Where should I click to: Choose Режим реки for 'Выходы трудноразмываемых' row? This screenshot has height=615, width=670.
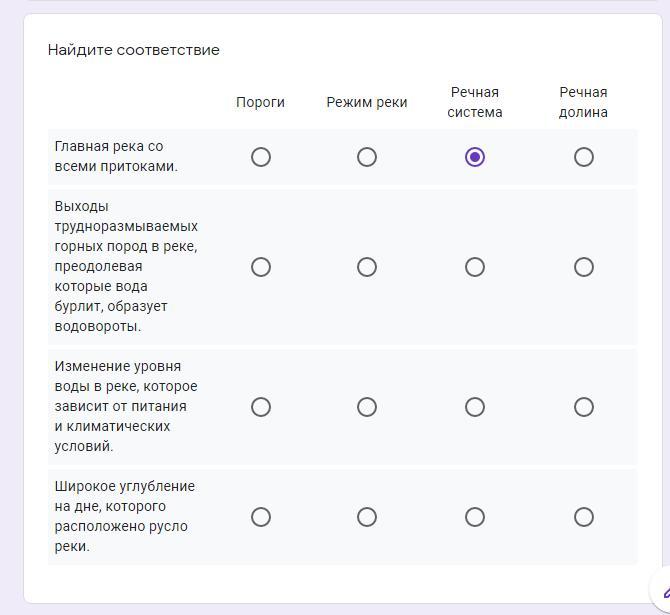[x=367, y=267]
